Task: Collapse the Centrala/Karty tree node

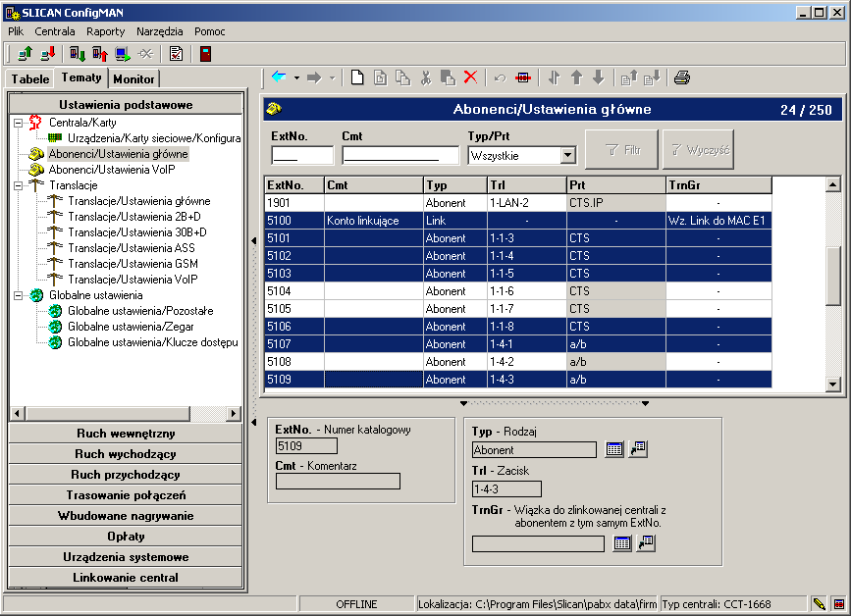Action: click(18, 123)
